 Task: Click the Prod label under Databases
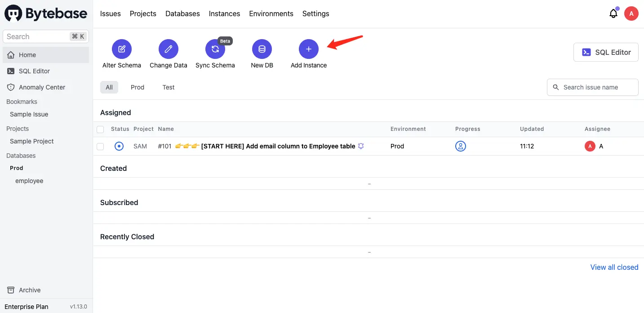[17, 168]
